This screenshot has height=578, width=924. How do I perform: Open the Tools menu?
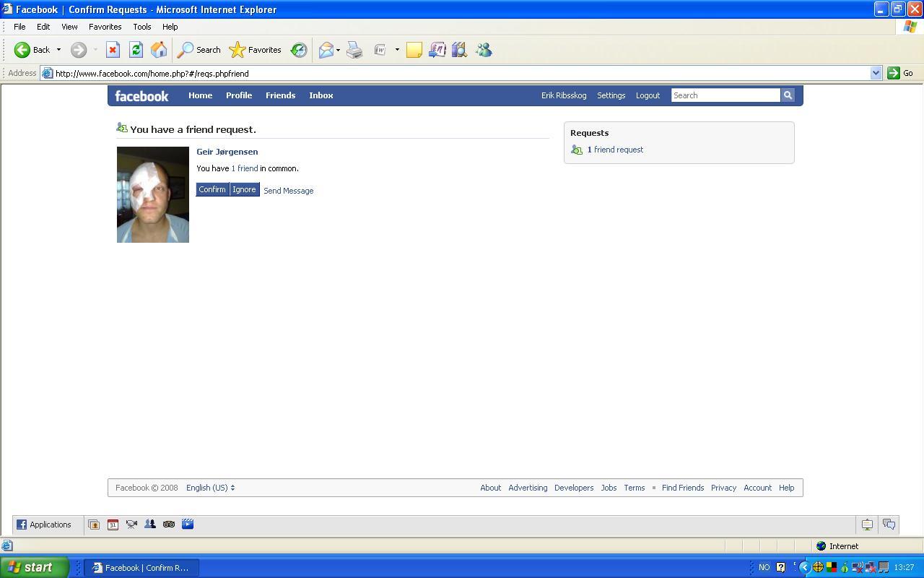[141, 27]
